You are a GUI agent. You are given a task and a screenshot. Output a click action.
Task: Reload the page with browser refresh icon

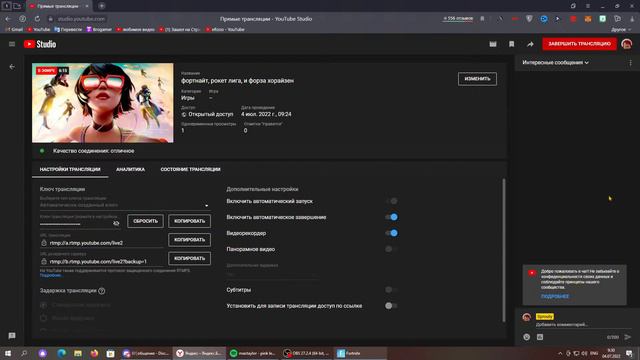pos(37,19)
